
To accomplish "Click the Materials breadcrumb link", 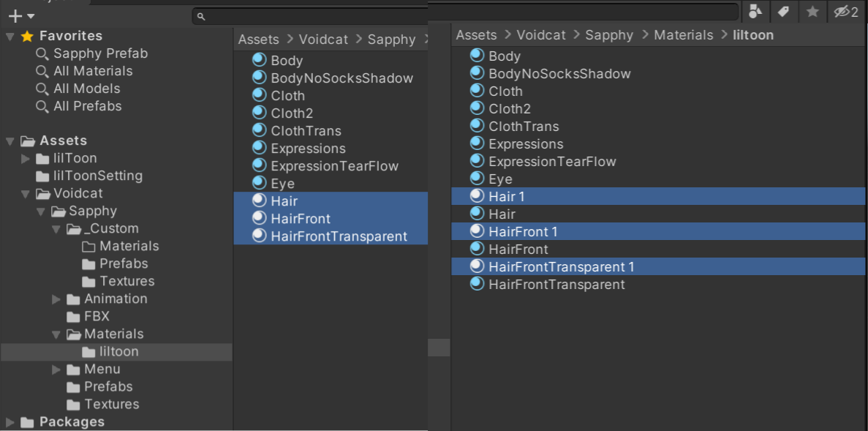I will click(x=683, y=35).
